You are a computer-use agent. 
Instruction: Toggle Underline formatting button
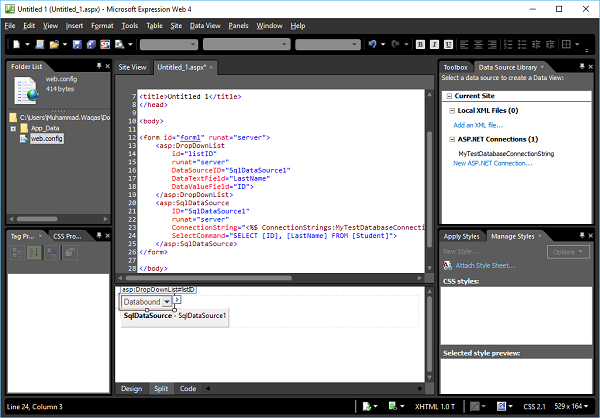448,45
